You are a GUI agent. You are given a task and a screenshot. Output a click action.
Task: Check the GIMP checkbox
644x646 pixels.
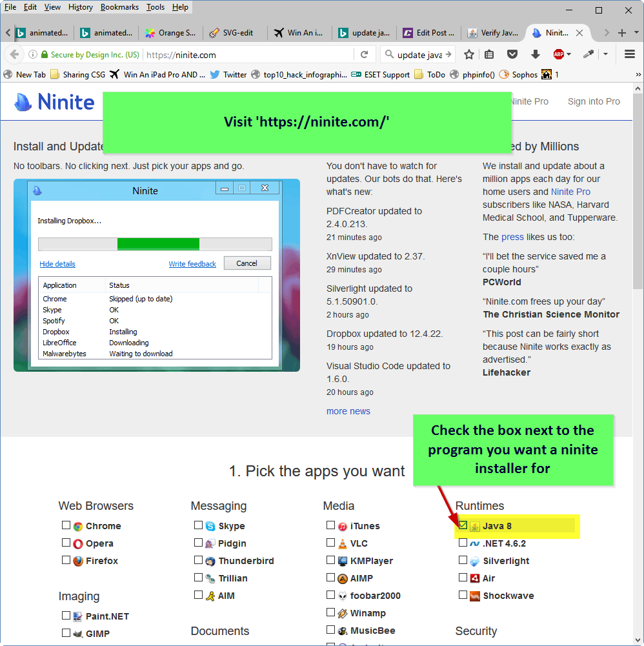click(66, 632)
